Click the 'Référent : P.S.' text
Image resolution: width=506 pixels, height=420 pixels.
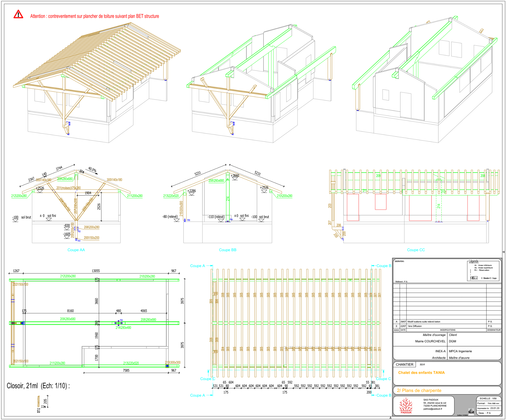pos(402,282)
